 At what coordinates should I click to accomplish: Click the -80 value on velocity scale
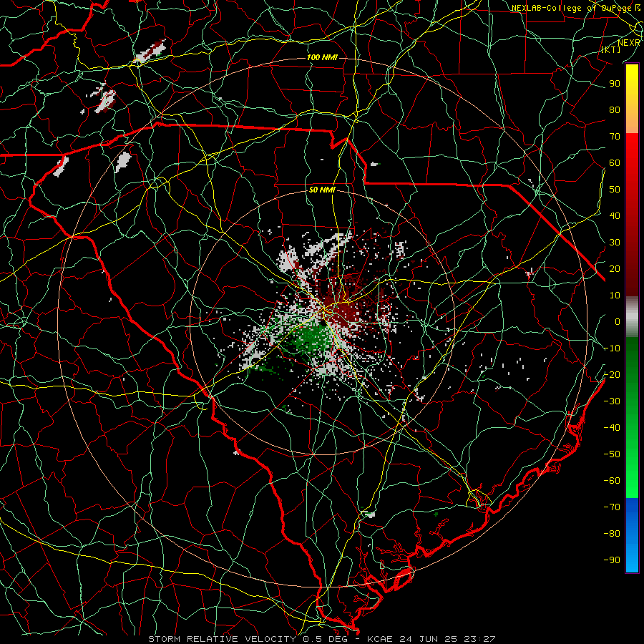[612, 534]
